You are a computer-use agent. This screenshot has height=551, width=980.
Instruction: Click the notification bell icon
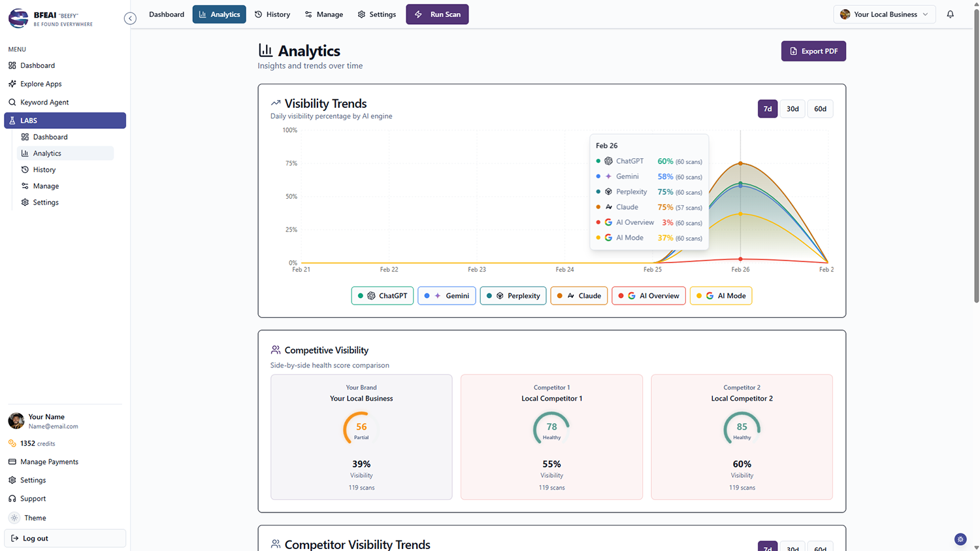tap(950, 14)
